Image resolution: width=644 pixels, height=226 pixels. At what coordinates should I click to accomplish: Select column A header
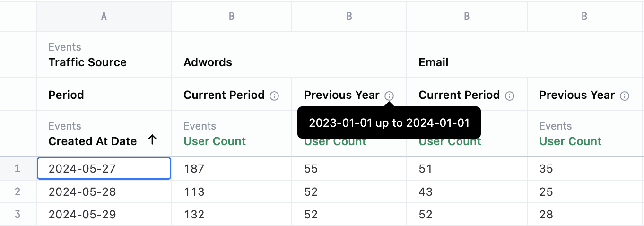pyautogui.click(x=104, y=16)
